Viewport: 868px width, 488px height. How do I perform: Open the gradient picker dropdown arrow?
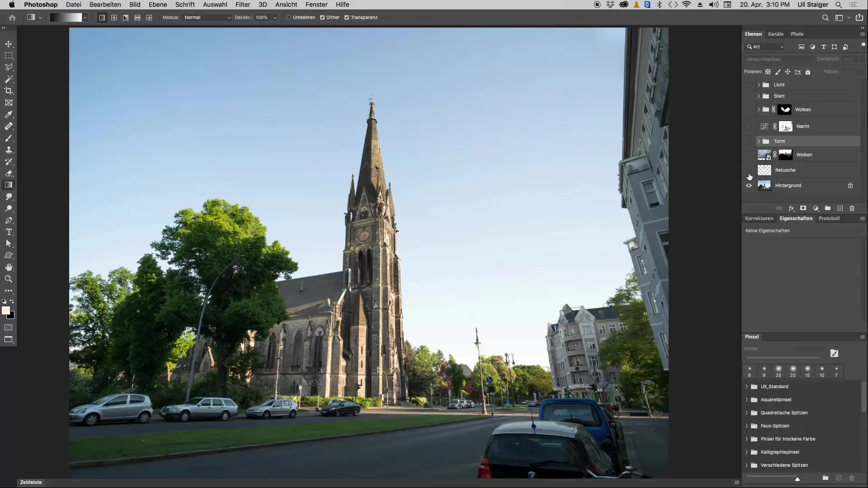click(x=85, y=17)
